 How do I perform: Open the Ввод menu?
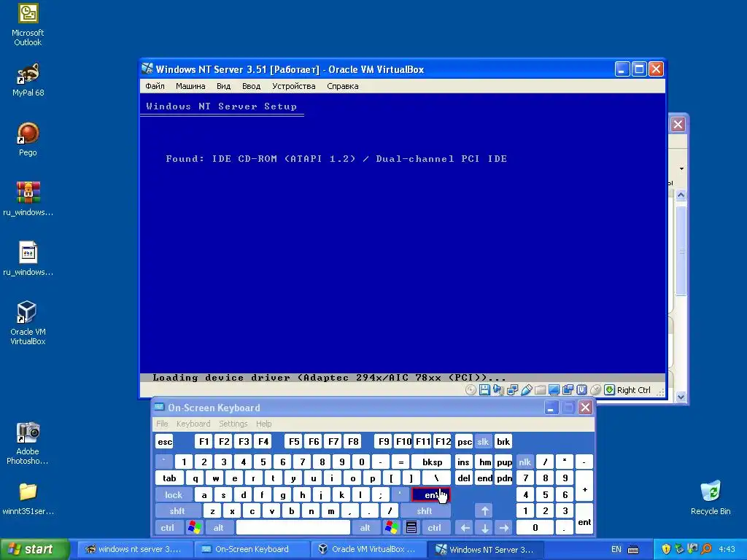[x=251, y=86]
